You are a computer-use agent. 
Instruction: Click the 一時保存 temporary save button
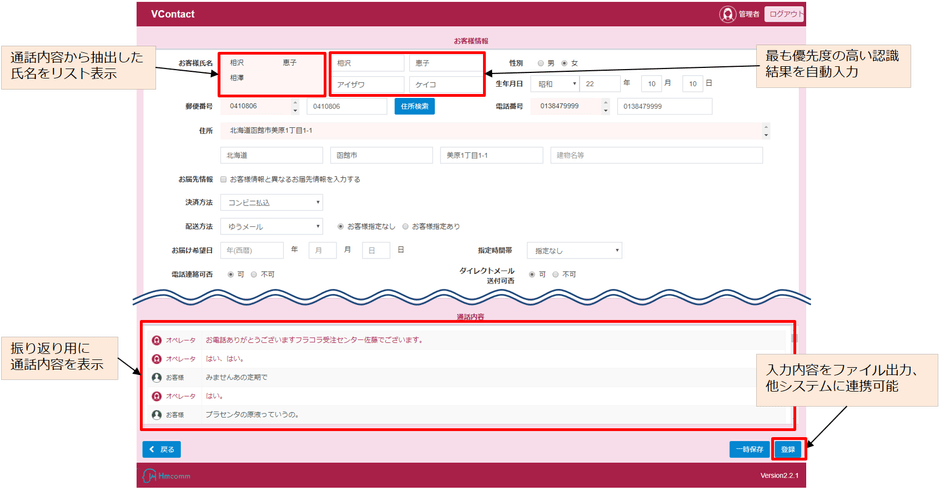749,450
